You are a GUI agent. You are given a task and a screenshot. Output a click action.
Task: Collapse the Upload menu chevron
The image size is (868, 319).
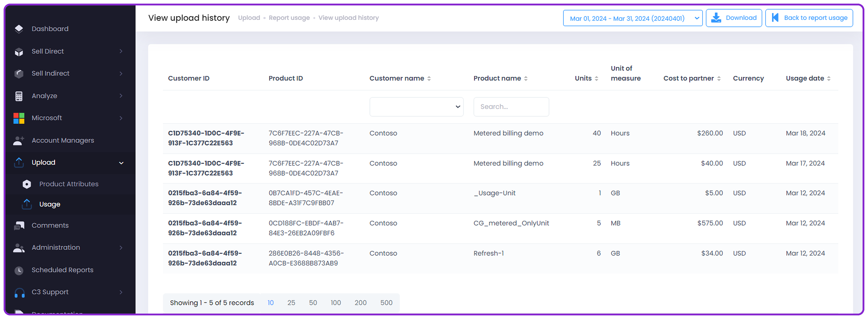[121, 163]
